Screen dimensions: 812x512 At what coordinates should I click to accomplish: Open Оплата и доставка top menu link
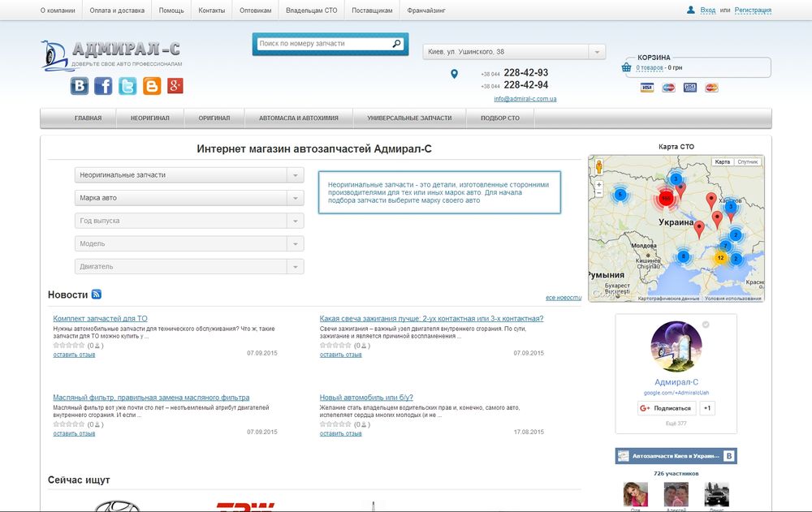pyautogui.click(x=117, y=11)
